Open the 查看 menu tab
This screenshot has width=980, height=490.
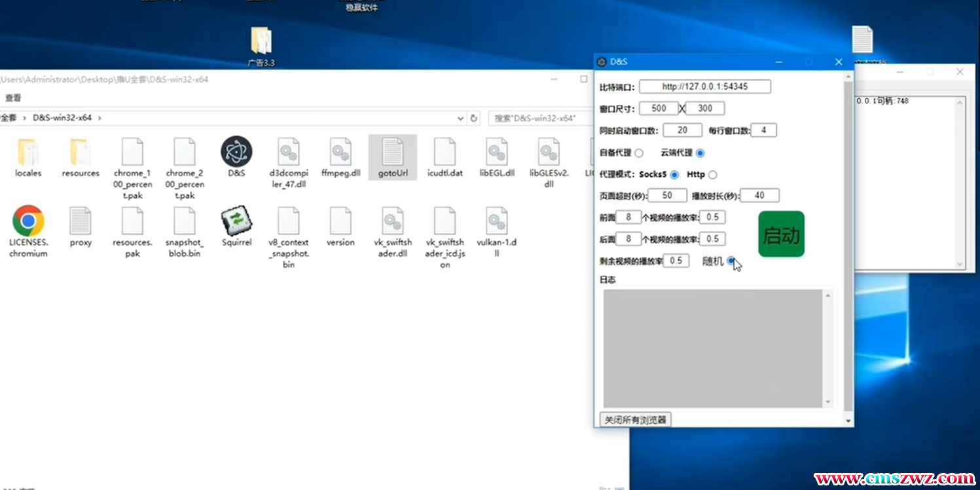(x=13, y=98)
